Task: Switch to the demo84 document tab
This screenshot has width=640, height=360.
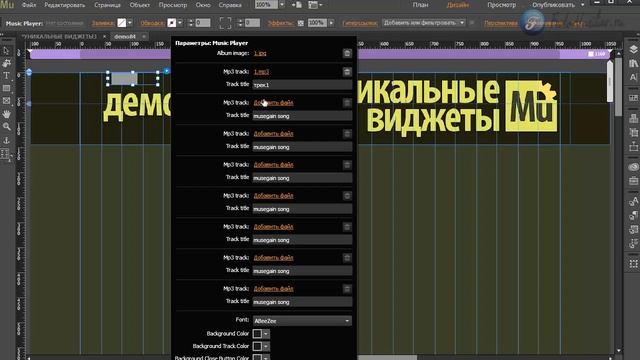Action: coord(125,36)
